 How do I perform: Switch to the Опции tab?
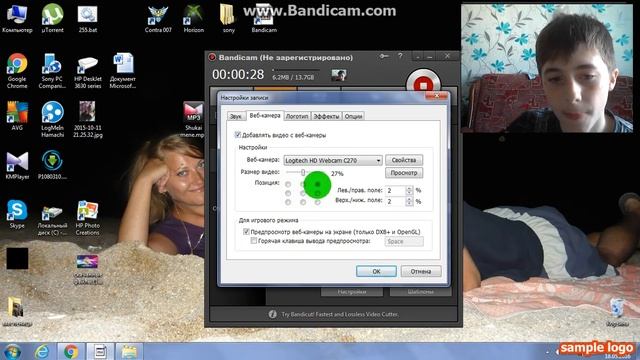click(353, 116)
